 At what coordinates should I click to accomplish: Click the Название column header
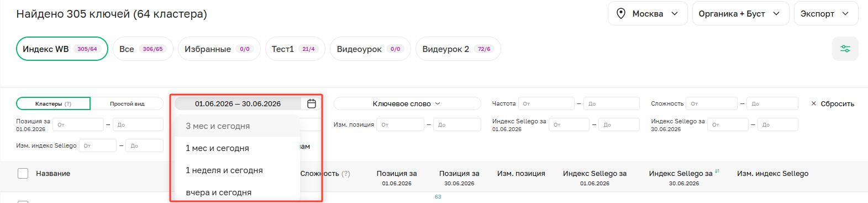(x=53, y=174)
